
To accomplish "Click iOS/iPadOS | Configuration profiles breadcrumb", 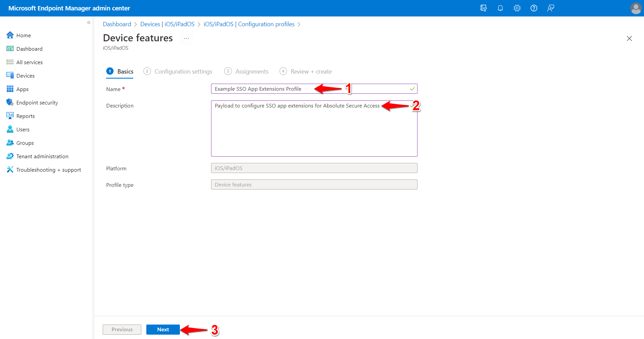I will coord(249,24).
